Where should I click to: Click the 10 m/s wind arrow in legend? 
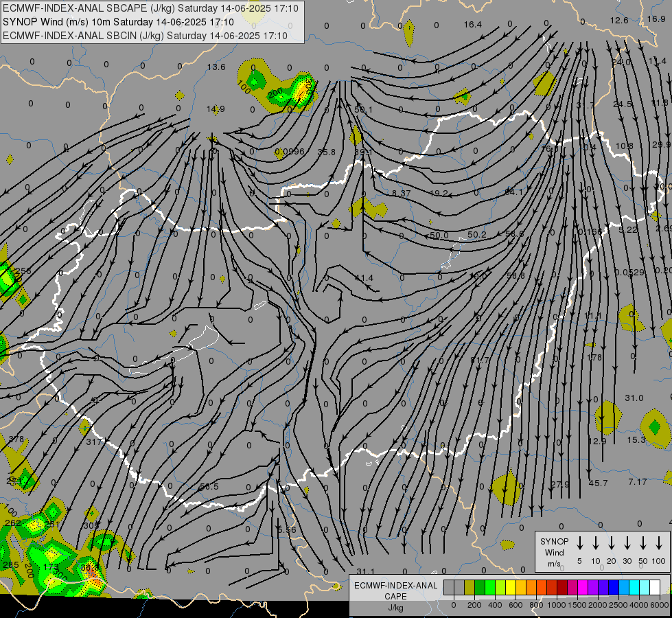pos(596,543)
